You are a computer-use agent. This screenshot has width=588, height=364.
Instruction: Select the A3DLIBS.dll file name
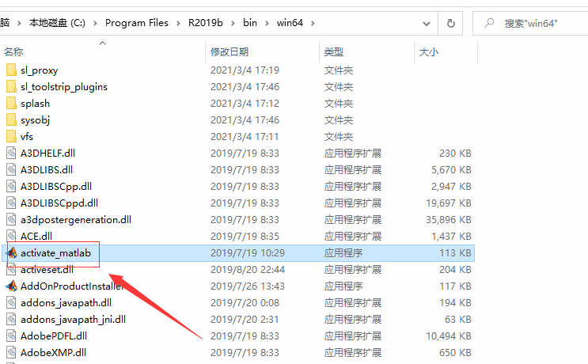47,169
